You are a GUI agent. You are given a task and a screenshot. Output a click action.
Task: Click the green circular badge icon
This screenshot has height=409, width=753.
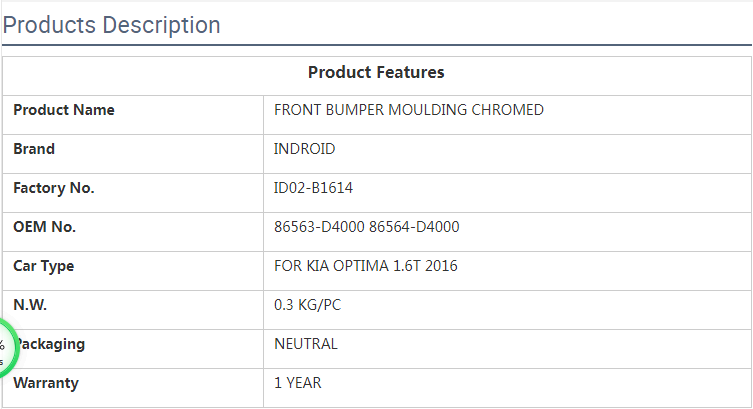coord(7,349)
